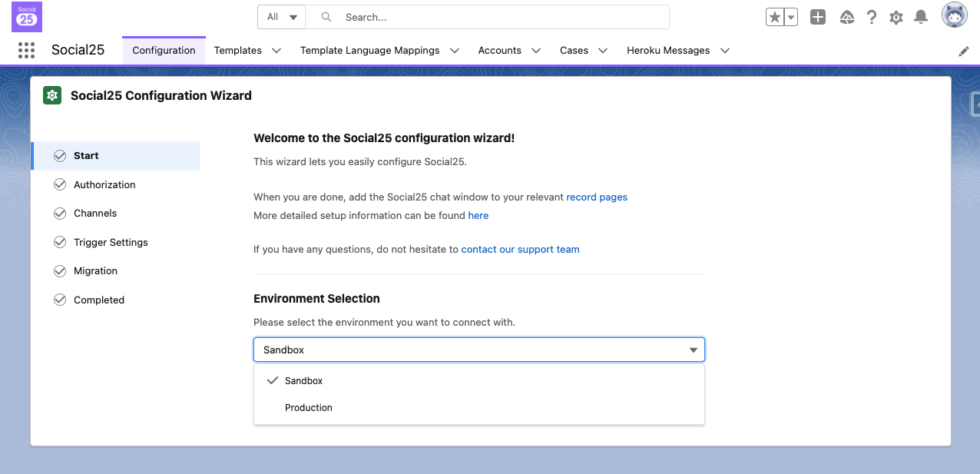Go to the Authorization wizard step
The width and height of the screenshot is (980, 474).
pos(104,185)
